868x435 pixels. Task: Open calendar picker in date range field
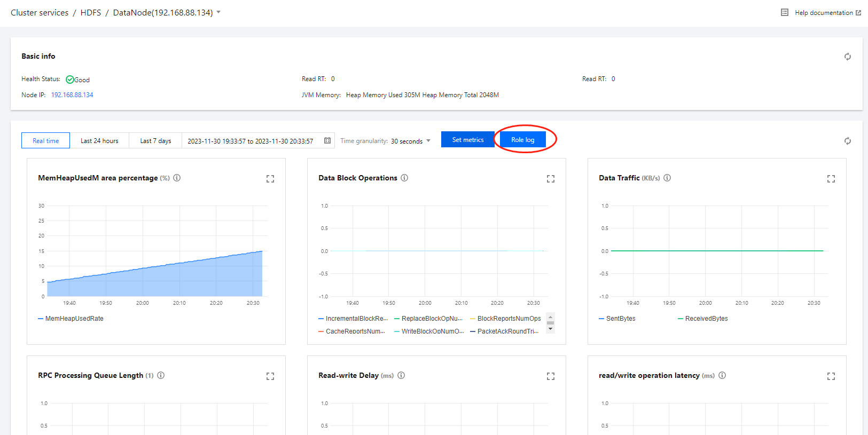(x=327, y=141)
